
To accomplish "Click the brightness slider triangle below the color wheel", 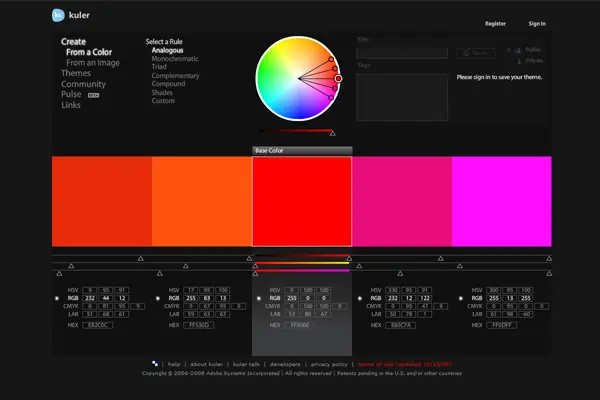I will pos(332,134).
